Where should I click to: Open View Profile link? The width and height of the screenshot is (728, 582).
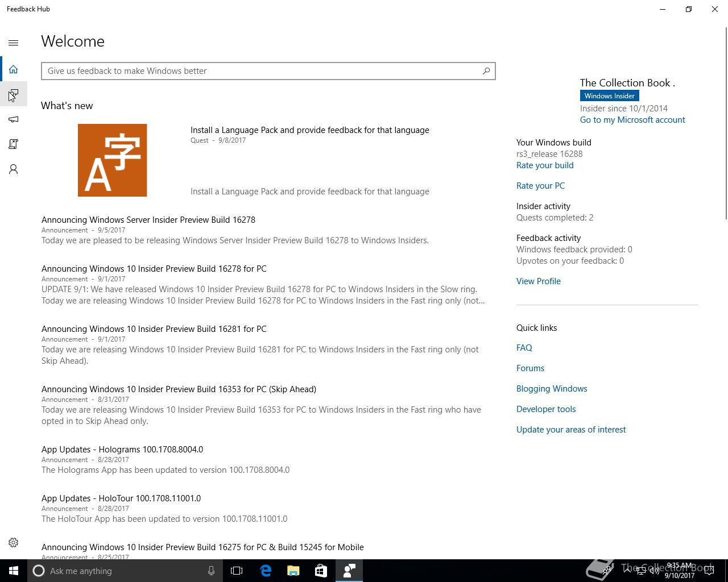click(539, 281)
